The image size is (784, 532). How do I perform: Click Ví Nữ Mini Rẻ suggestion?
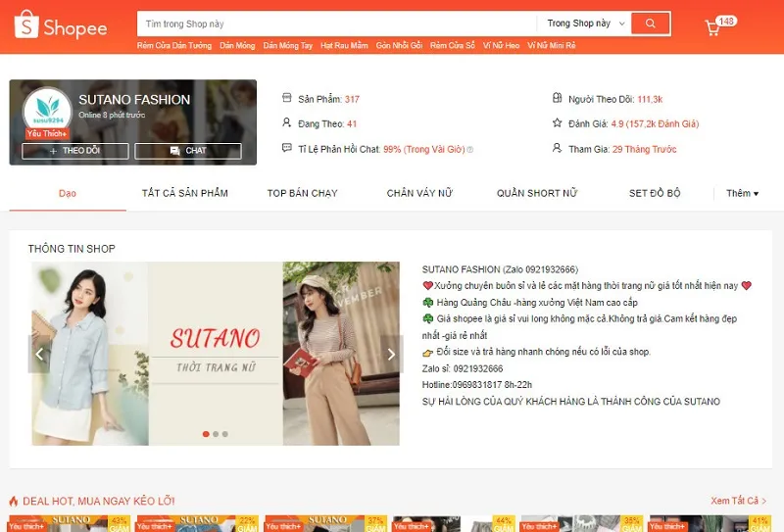(x=552, y=45)
